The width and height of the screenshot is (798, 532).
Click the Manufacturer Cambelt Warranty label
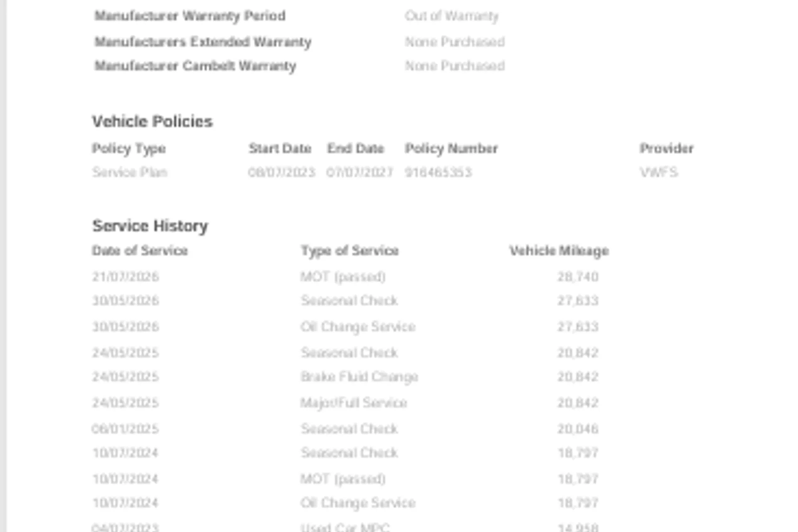195,66
